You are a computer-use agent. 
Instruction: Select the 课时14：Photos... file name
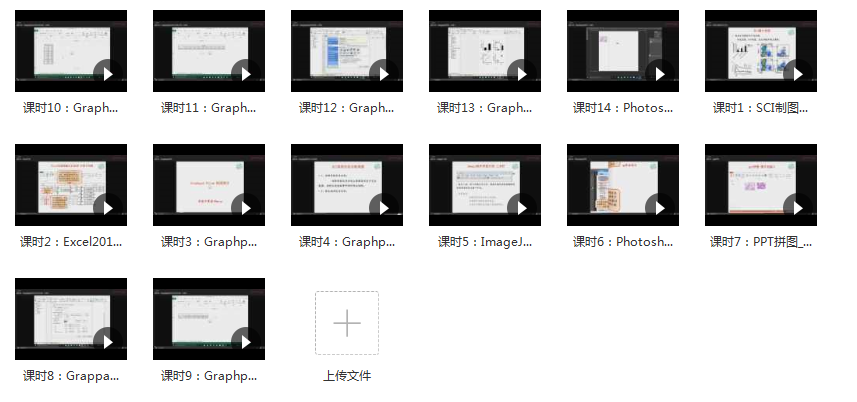point(623,108)
